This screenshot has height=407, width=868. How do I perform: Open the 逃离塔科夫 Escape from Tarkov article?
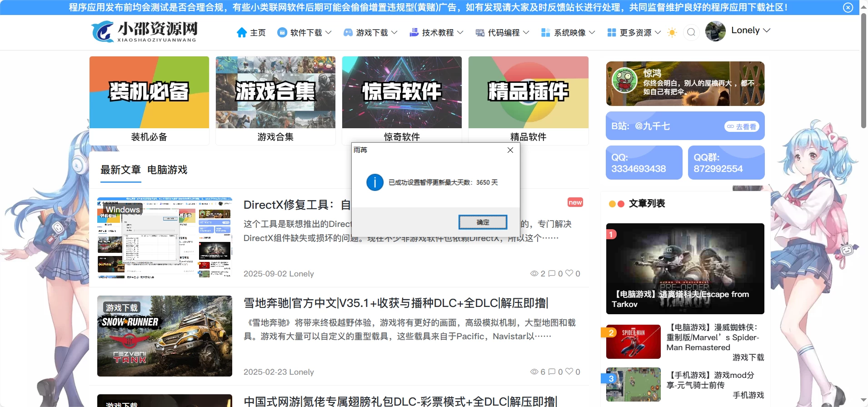click(x=685, y=269)
